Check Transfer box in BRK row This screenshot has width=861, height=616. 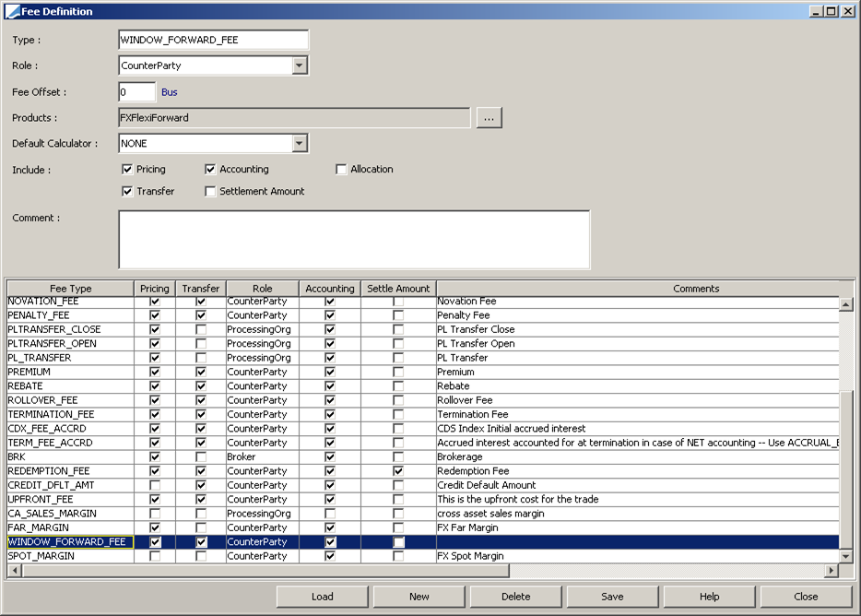[201, 456]
